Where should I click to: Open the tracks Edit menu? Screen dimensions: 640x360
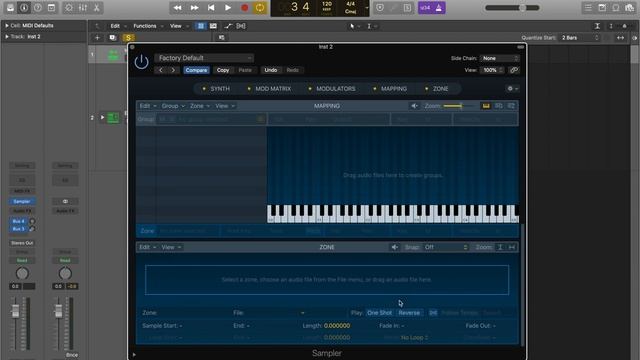(118, 26)
